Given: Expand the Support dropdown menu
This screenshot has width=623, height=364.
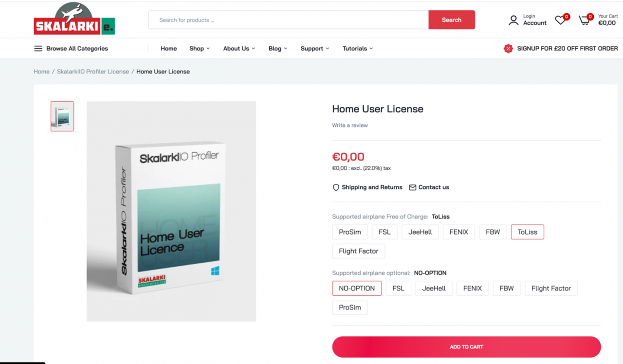Looking at the screenshot, I should [315, 49].
